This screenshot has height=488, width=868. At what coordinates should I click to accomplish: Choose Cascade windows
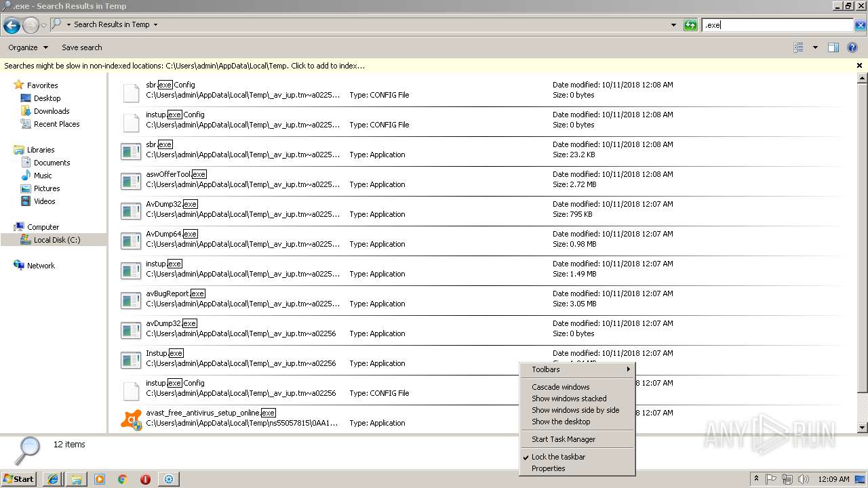(577, 387)
